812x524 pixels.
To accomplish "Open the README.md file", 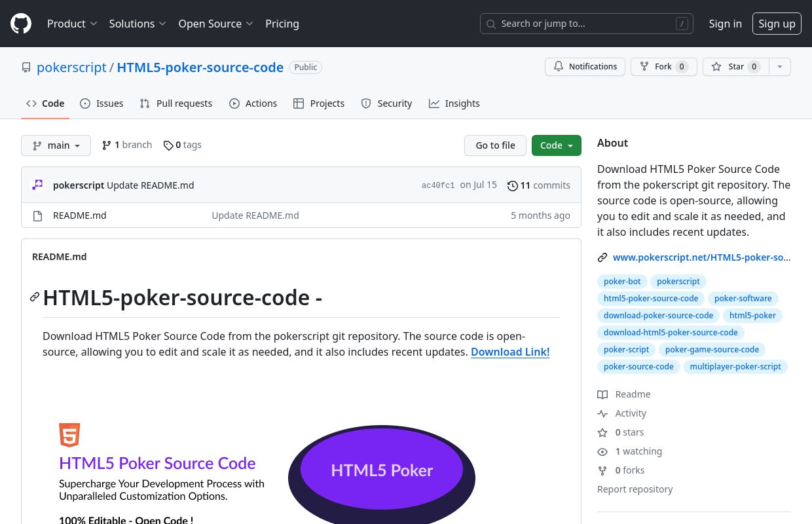I will [79, 215].
